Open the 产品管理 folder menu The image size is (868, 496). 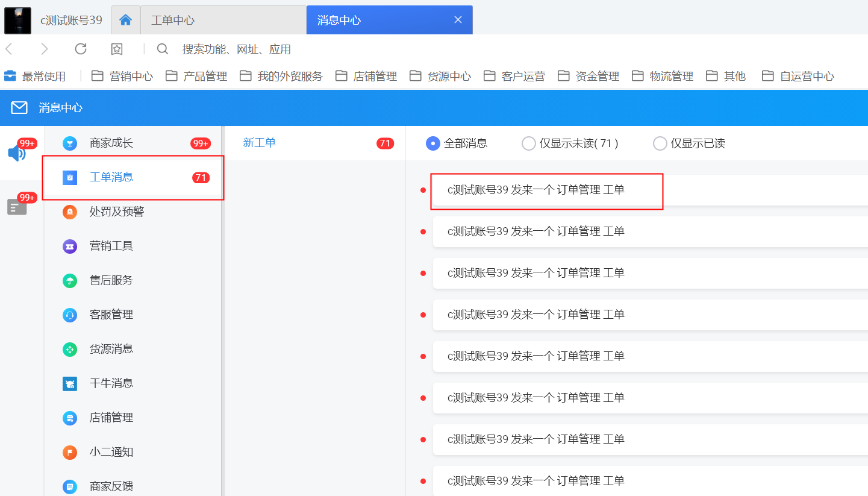(x=196, y=76)
